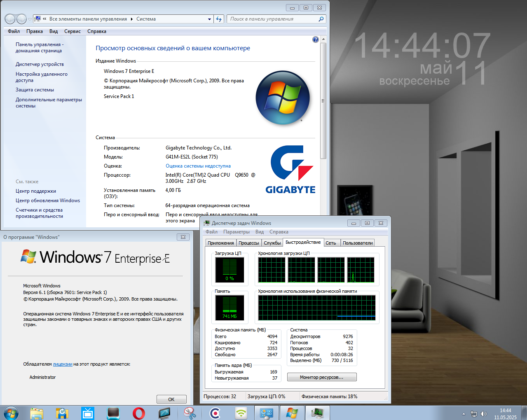Go to 'Панель управления - домашняя страница'
This screenshot has width=527, height=420.
(40, 47)
